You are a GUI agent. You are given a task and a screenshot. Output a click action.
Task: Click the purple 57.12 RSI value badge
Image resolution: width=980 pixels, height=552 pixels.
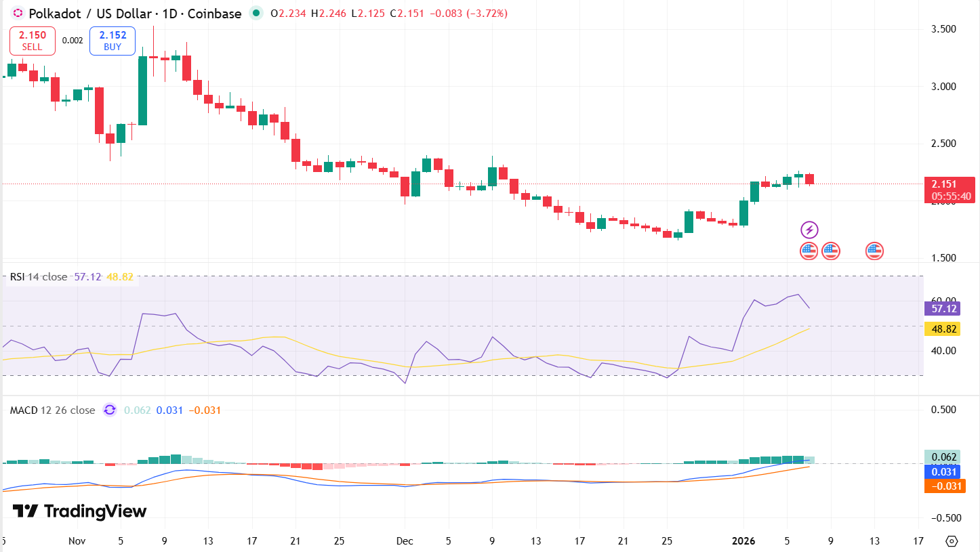943,308
